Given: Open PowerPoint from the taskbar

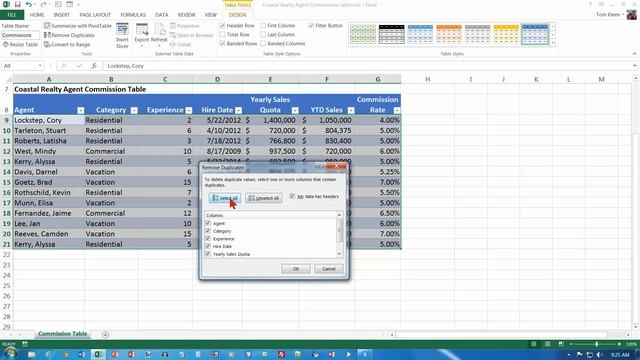Looking at the screenshot, I should (x=115, y=354).
